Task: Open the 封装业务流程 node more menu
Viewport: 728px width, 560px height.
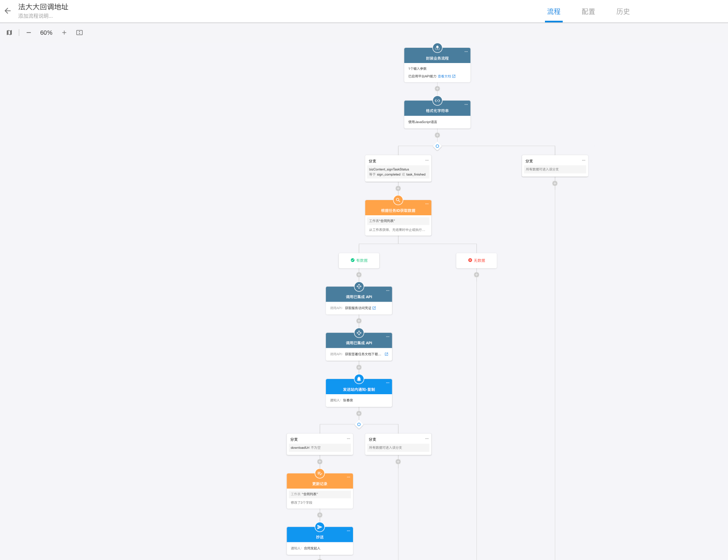Action: point(466,52)
